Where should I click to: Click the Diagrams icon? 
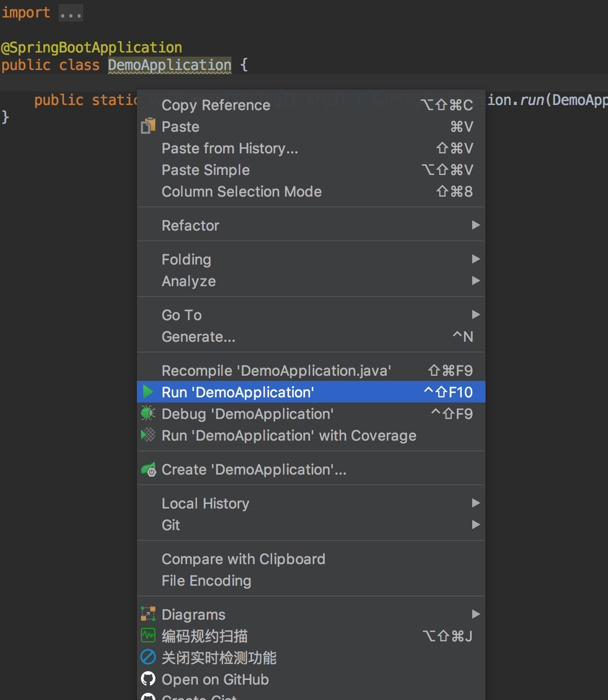click(148, 614)
